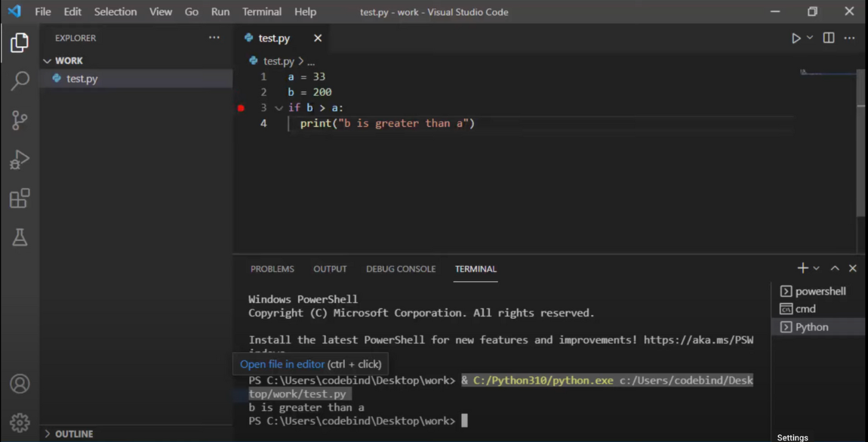Open the Source Control view

pos(20,120)
